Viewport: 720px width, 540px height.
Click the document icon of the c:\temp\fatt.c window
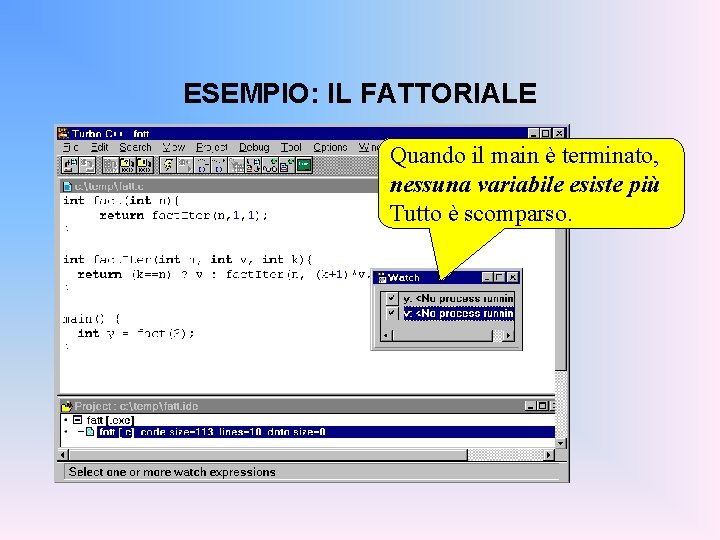[x=67, y=186]
